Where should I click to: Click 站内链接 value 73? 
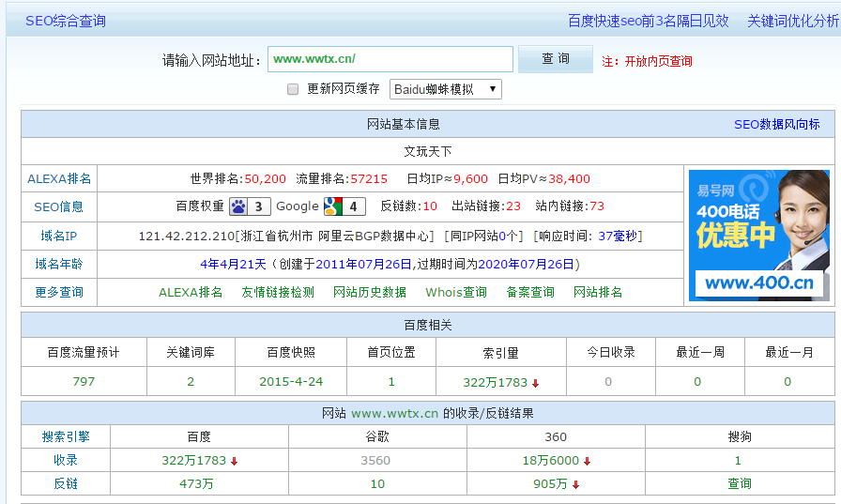pos(597,206)
